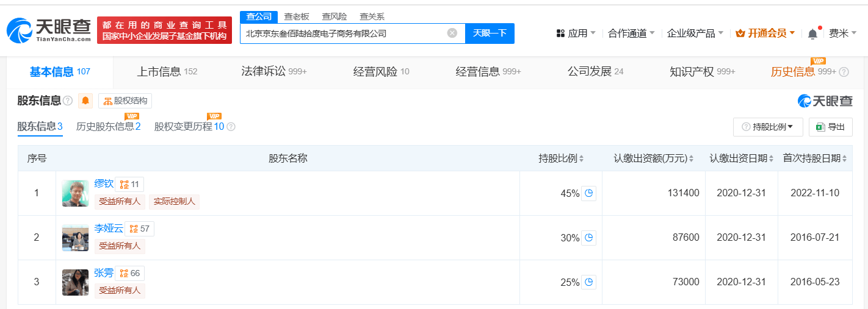Open the 企业级产品 dropdown
Screen dimensions: 868x309
(695, 34)
